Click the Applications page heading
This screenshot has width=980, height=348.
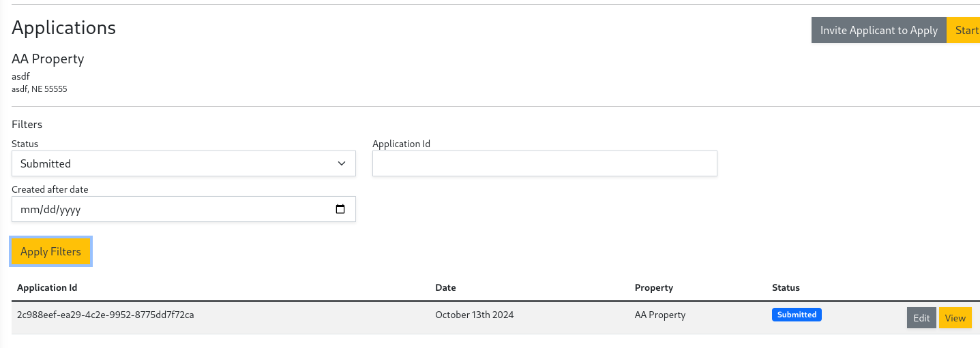point(64,28)
